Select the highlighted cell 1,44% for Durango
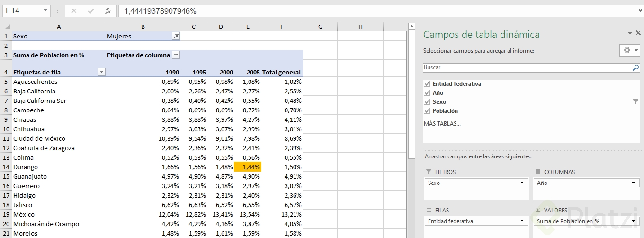The height and width of the screenshot is (238, 644). pos(248,167)
